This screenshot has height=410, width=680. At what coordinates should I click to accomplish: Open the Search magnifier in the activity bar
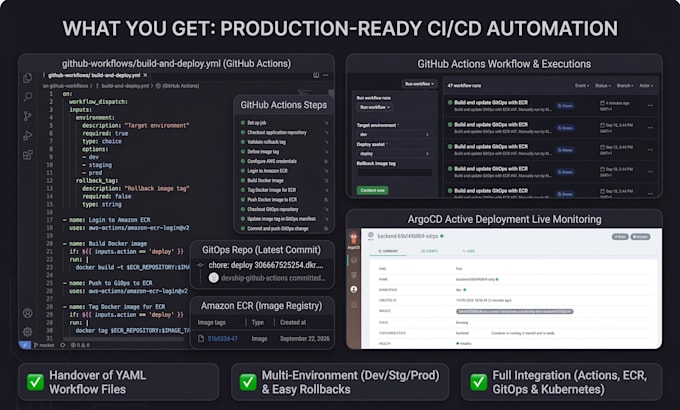tap(28, 96)
